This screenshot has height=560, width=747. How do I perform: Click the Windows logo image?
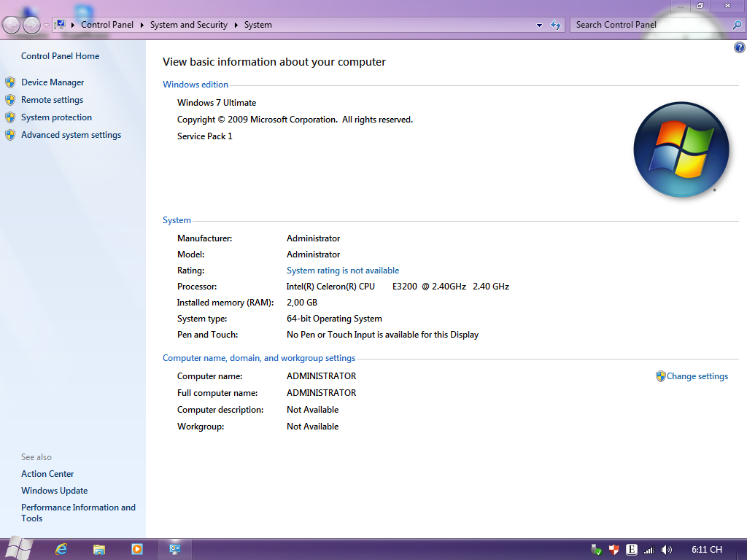(x=681, y=149)
